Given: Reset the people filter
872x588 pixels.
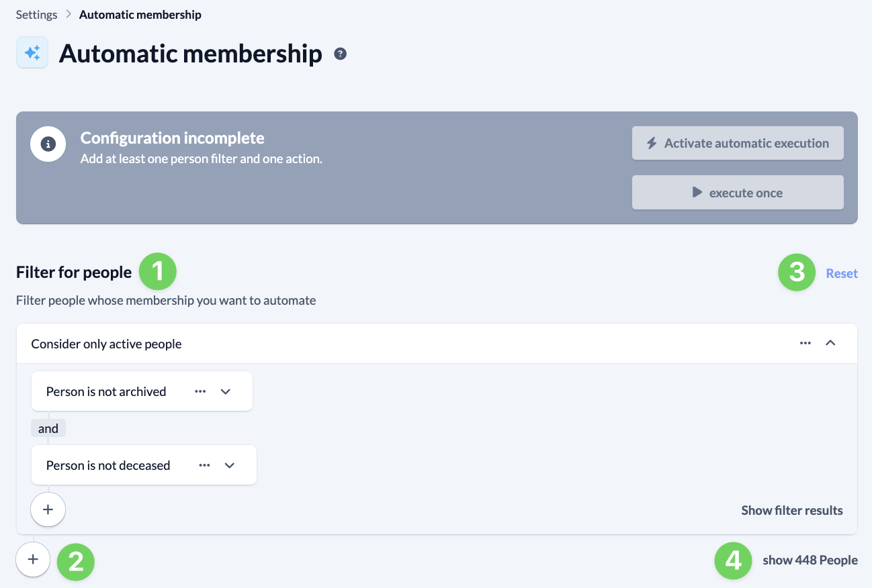Looking at the screenshot, I should tap(841, 273).
